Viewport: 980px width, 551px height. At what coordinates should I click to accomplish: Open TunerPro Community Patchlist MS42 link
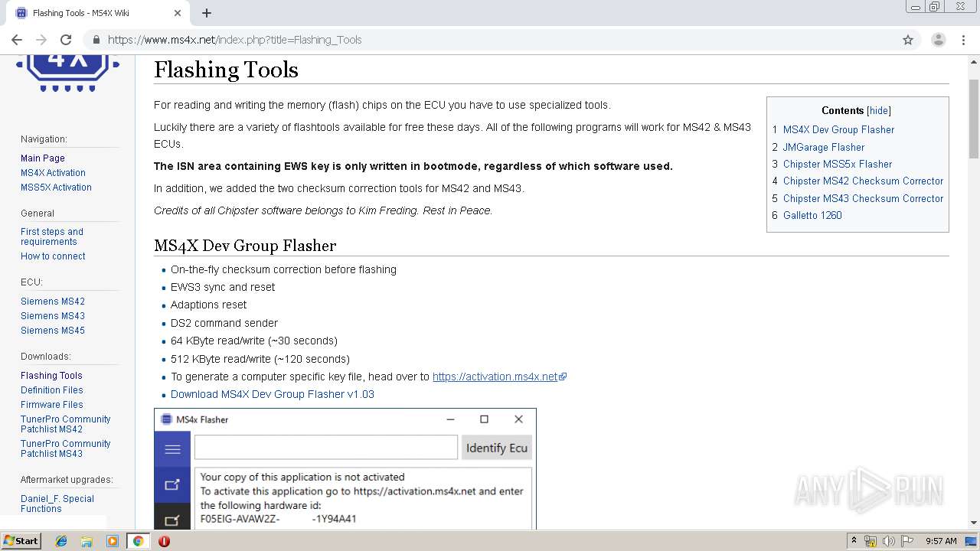click(x=65, y=424)
